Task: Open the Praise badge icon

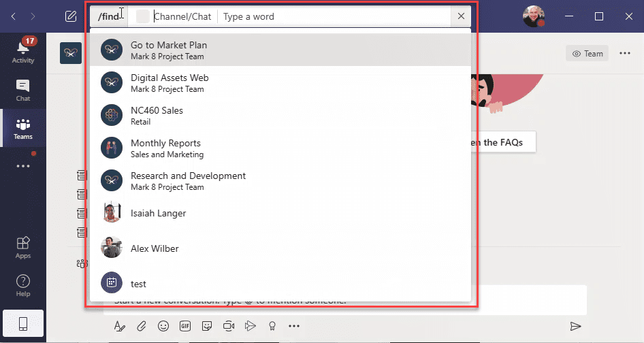Action: point(272,326)
